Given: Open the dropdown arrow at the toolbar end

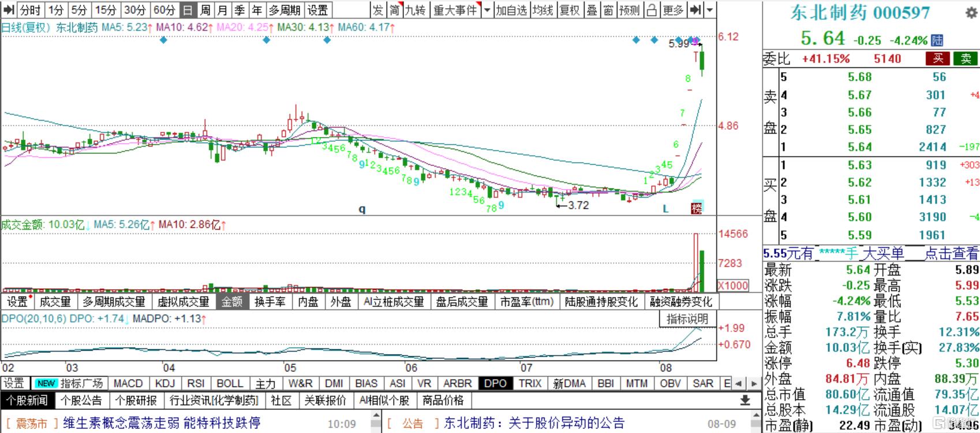Looking at the screenshot, I should coord(710,10).
